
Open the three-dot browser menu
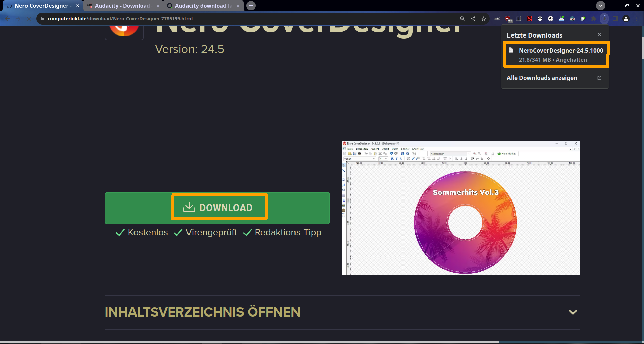(637, 19)
